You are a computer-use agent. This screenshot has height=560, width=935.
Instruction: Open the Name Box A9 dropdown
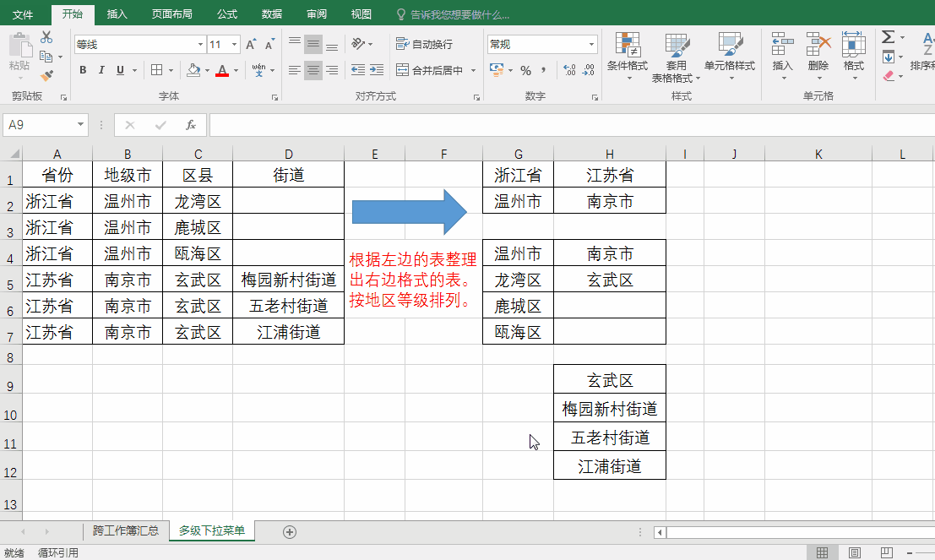pyautogui.click(x=80, y=125)
